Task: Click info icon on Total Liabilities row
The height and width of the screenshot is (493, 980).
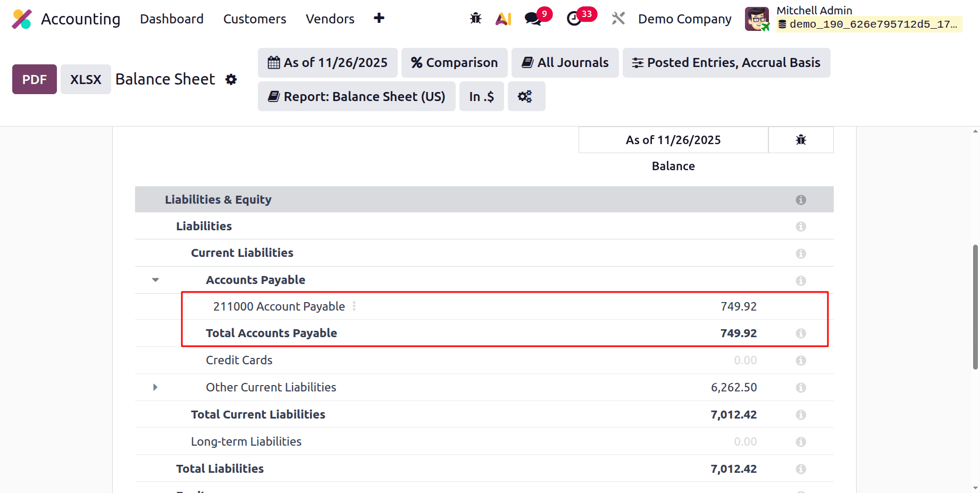Action: click(801, 469)
